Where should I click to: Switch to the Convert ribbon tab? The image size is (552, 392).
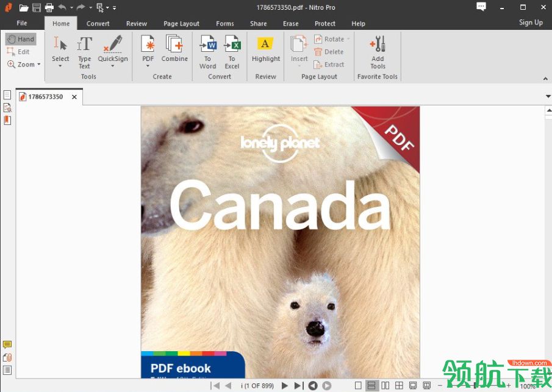98,24
